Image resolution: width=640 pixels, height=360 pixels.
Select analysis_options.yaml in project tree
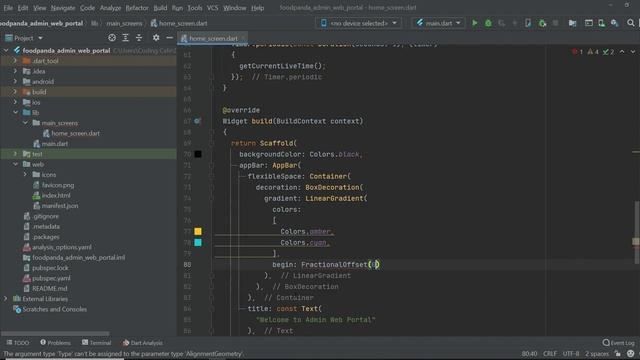(57, 247)
